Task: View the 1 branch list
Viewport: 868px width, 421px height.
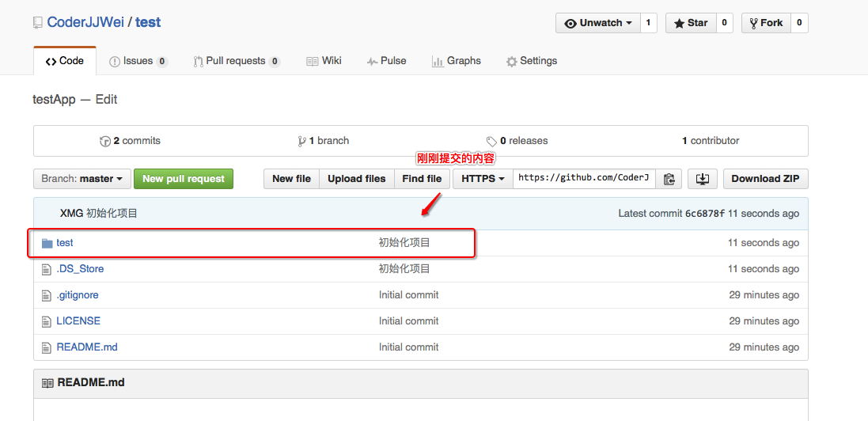Action: coord(324,141)
